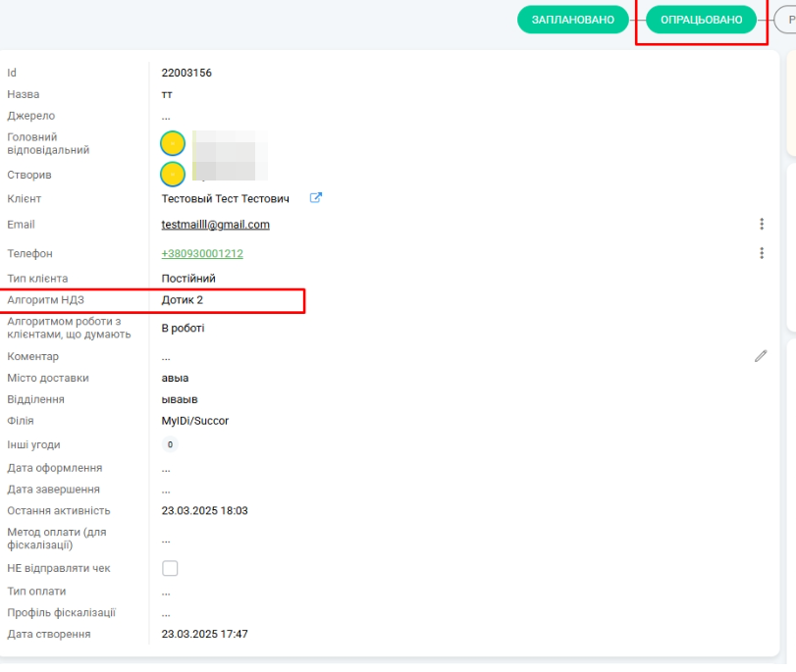
Task: Click avatar in Створив row
Action: click(x=173, y=175)
